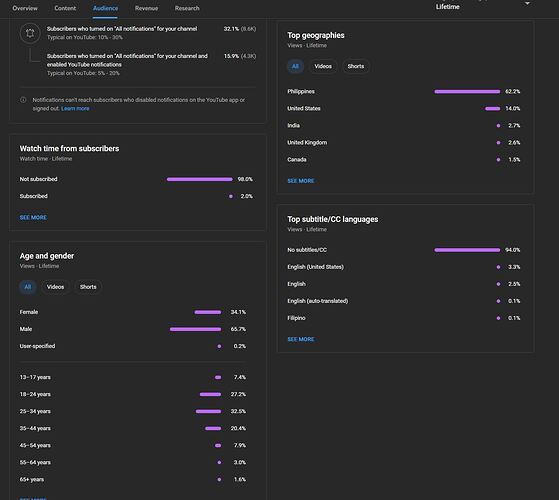
Task: Select Videos filter in Age and gender
Action: tap(55, 287)
